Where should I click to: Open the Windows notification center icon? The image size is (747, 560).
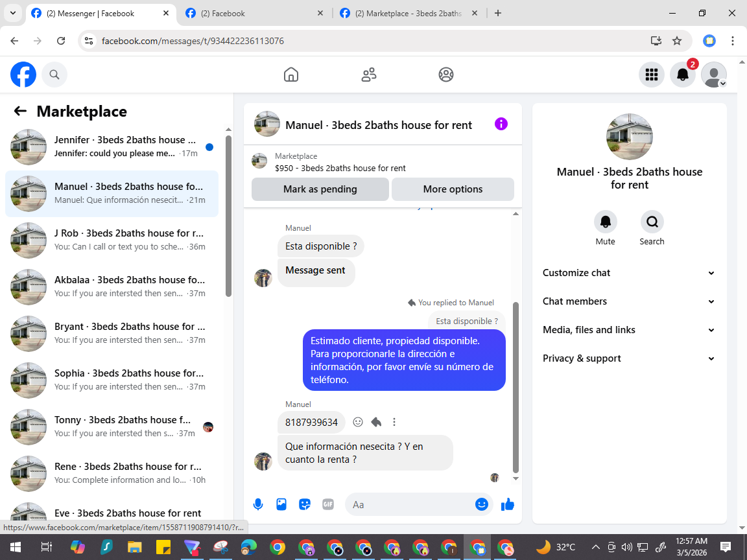click(x=726, y=547)
